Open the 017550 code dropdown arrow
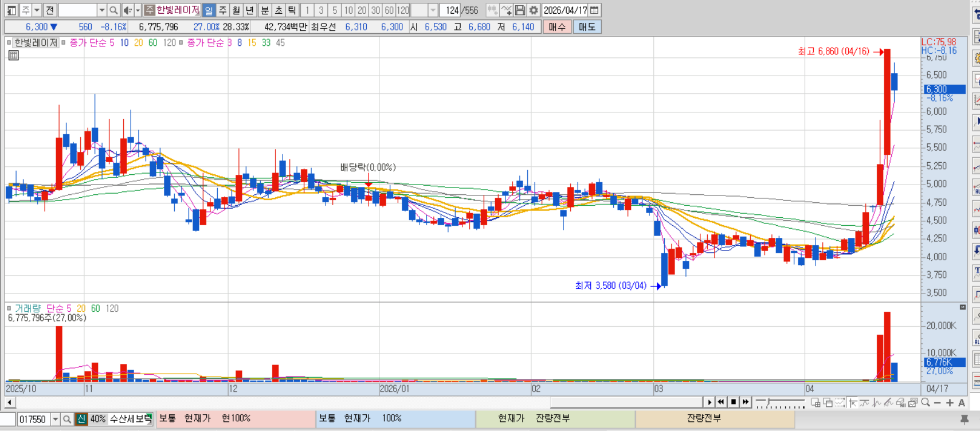Viewport: 980px width, 431px height. click(x=56, y=420)
